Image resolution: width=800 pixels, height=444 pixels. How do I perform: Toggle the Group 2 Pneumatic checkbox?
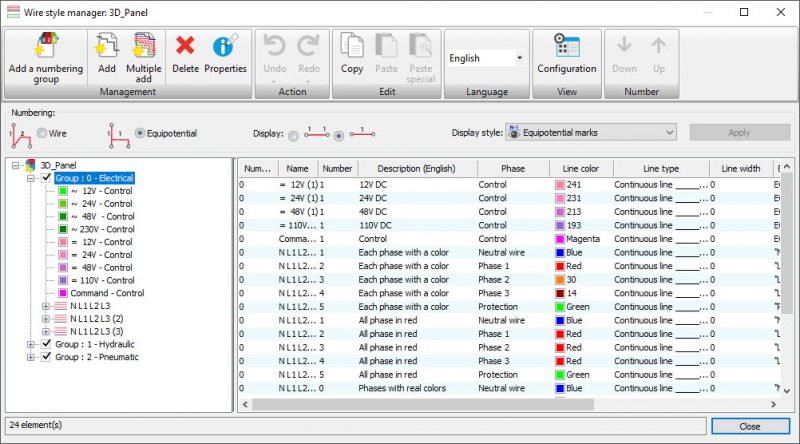46,357
